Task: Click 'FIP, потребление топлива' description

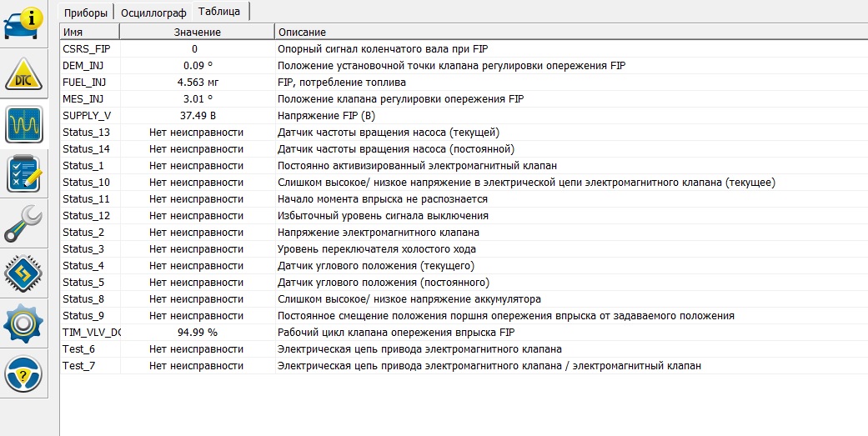Action: pos(342,82)
